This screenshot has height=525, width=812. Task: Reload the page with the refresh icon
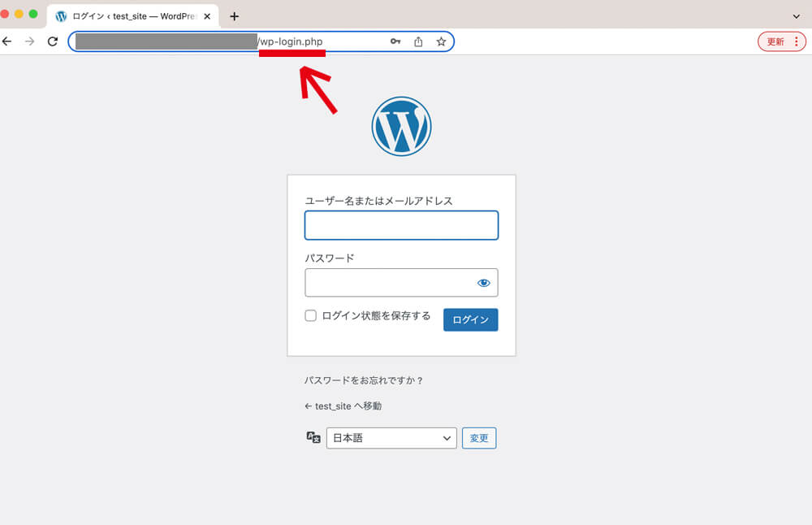pos(52,41)
